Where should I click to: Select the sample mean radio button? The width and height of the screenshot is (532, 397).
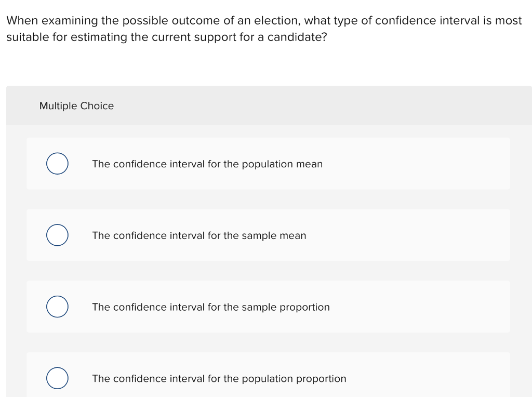(57, 235)
